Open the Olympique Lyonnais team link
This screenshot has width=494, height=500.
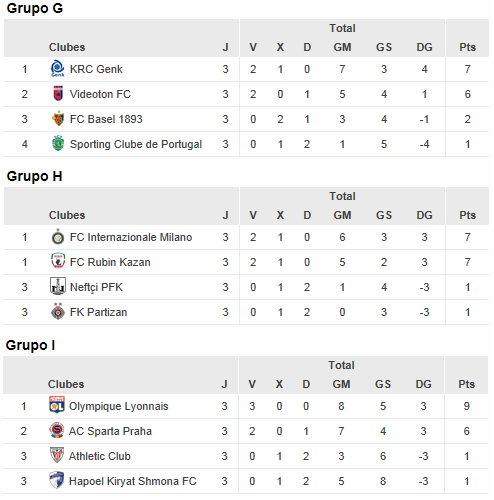click(x=118, y=407)
